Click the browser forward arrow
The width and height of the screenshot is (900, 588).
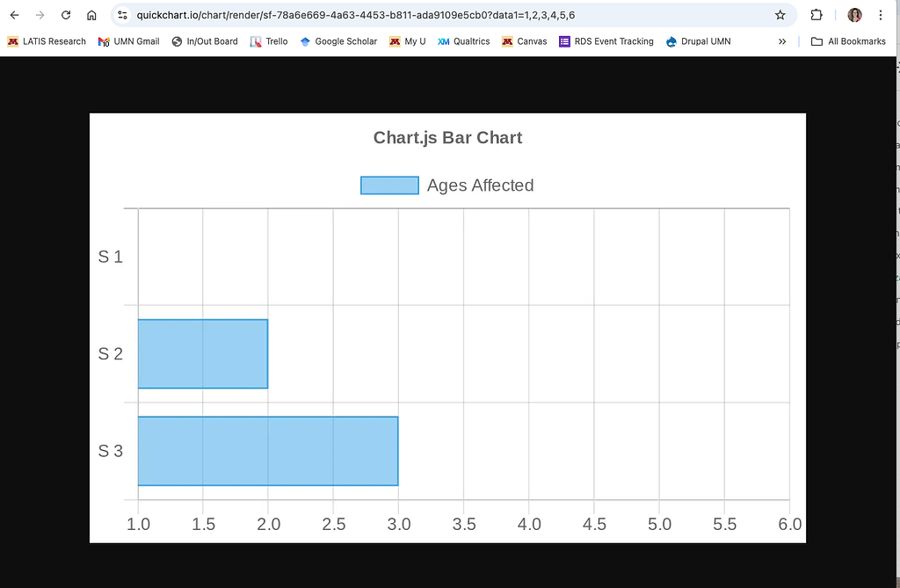coord(40,15)
